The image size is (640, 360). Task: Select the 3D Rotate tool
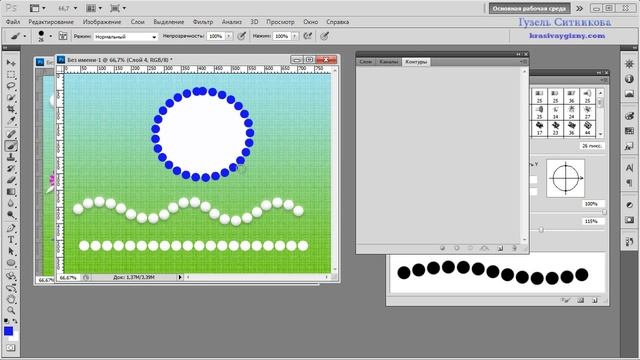pos(11,276)
